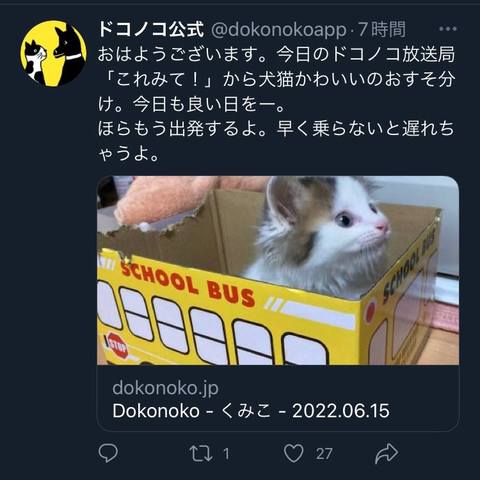Open the share arrow icon
The width and height of the screenshot is (480, 480).
[x=386, y=453]
